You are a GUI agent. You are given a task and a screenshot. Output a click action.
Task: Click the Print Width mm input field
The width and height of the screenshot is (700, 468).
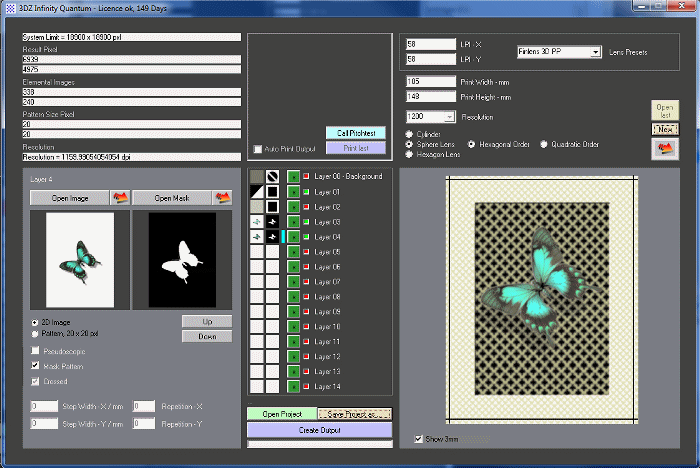(430, 81)
